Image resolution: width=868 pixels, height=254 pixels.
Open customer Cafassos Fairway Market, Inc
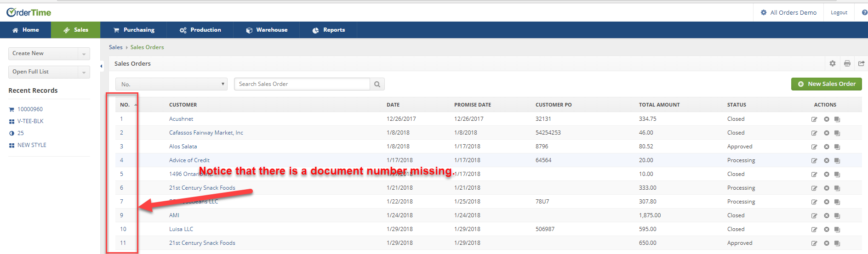pos(206,133)
